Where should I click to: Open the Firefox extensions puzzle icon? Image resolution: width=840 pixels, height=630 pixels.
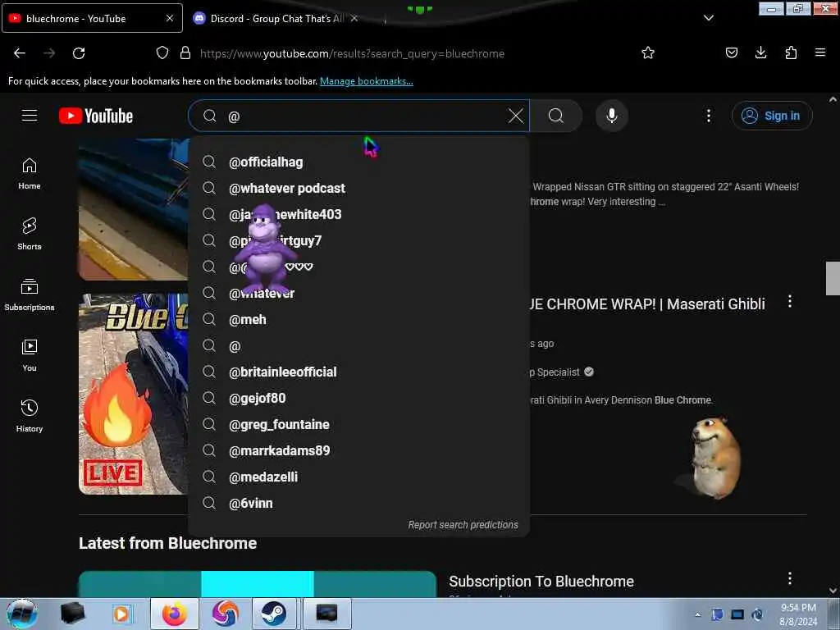coord(791,52)
